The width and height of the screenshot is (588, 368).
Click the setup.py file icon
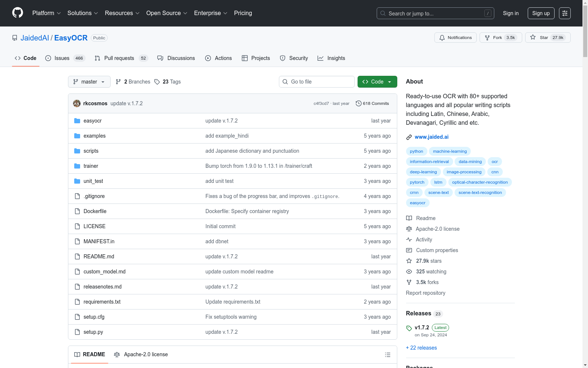click(77, 332)
